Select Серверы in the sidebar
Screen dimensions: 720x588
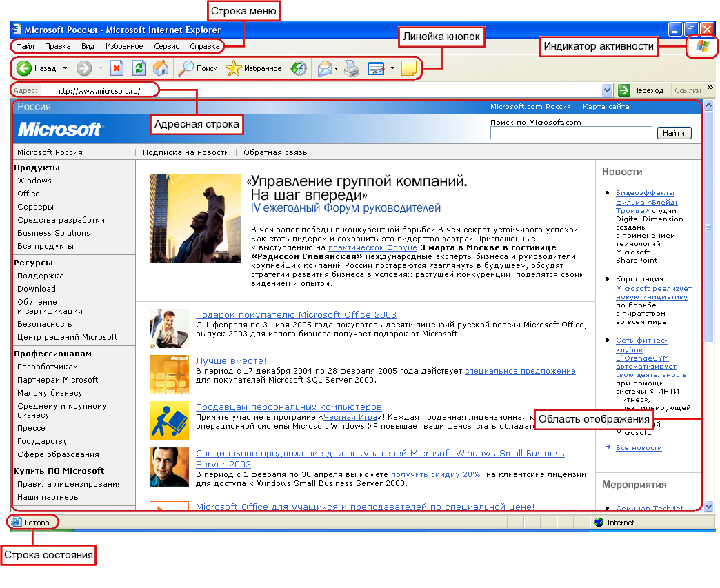click(x=35, y=207)
